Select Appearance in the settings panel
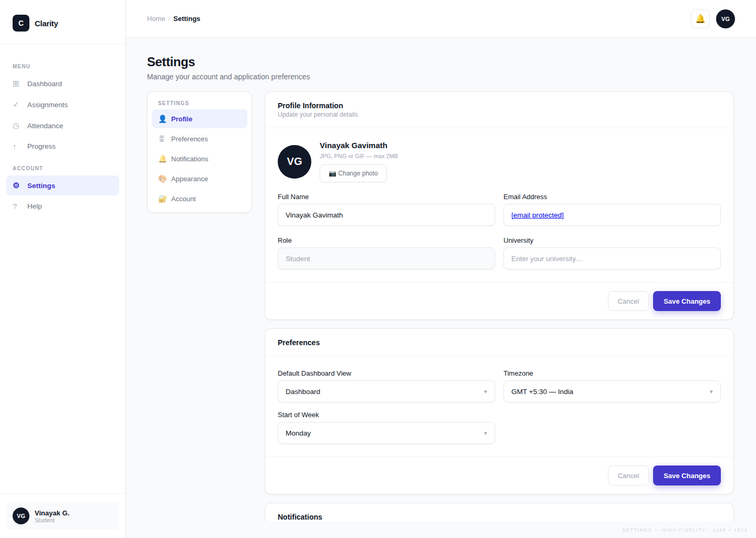Screen dimensions: 756x538 (190, 179)
